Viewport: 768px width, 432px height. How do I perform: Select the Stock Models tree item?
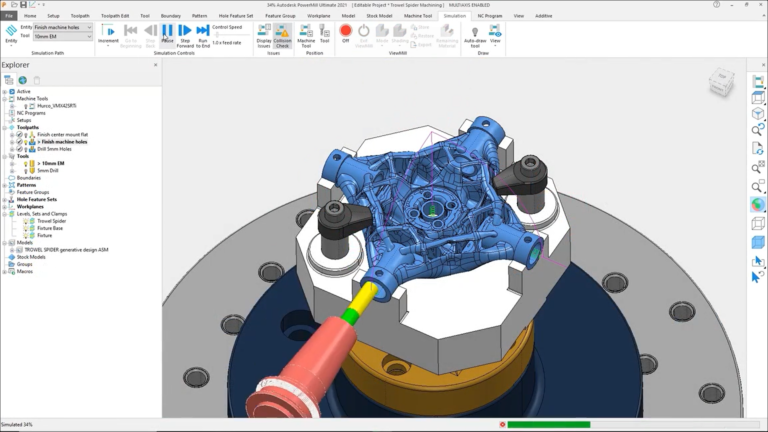pyautogui.click(x=31, y=257)
